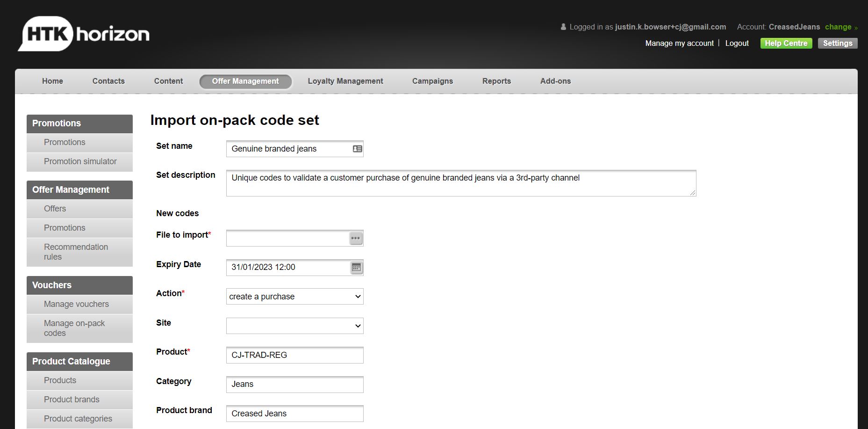Open the Expiry Date calendar picker
This screenshot has width=868, height=429.
(x=356, y=268)
